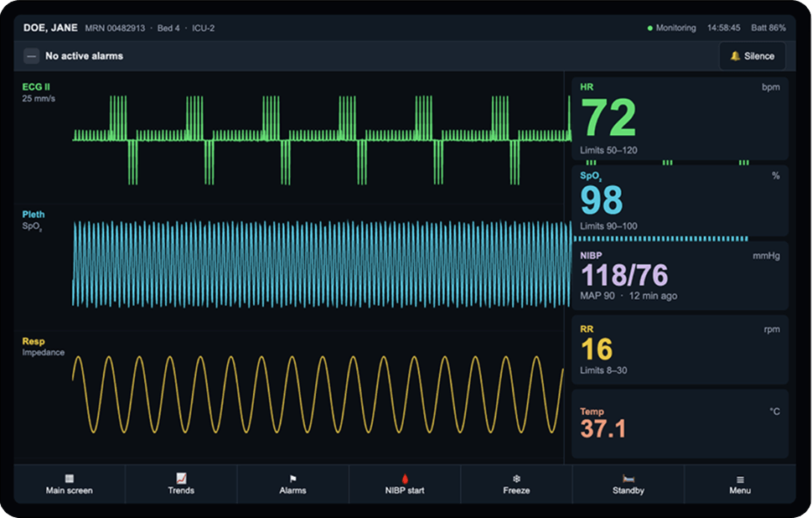The width and height of the screenshot is (812, 518).
Task: Click the °C unit label
Action: point(775,412)
